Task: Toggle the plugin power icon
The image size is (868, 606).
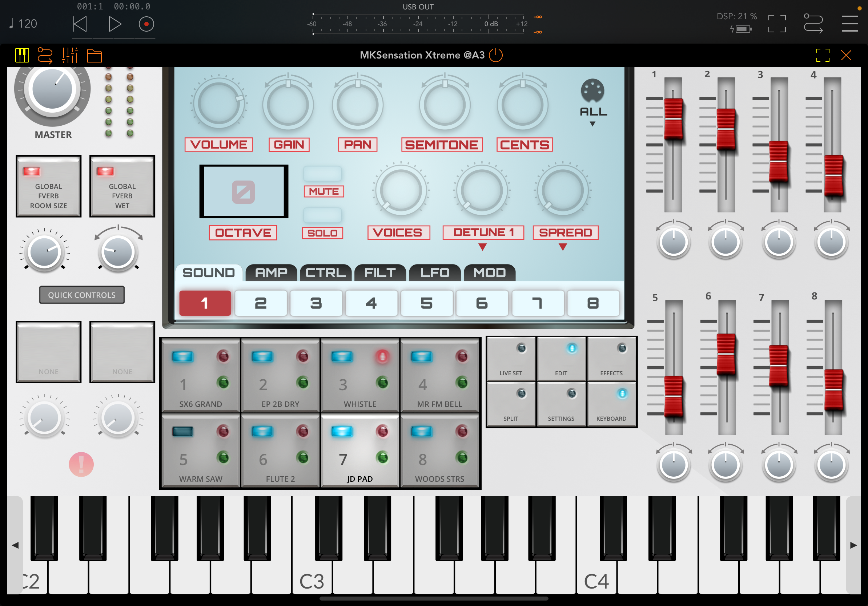Action: coord(496,55)
